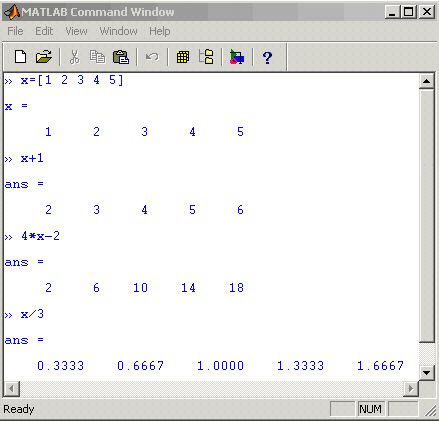Launch the Simulink Library icon
The image size is (439, 421).
pyautogui.click(x=237, y=57)
